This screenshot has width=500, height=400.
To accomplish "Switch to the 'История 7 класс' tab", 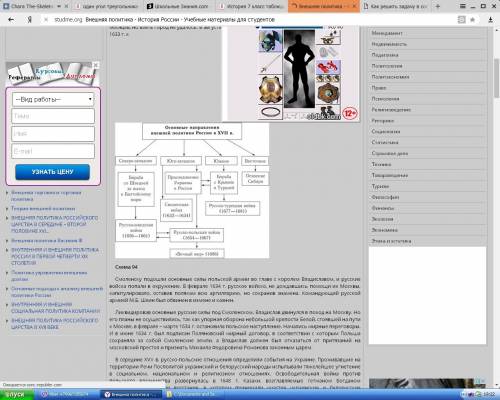I will 253,6.
